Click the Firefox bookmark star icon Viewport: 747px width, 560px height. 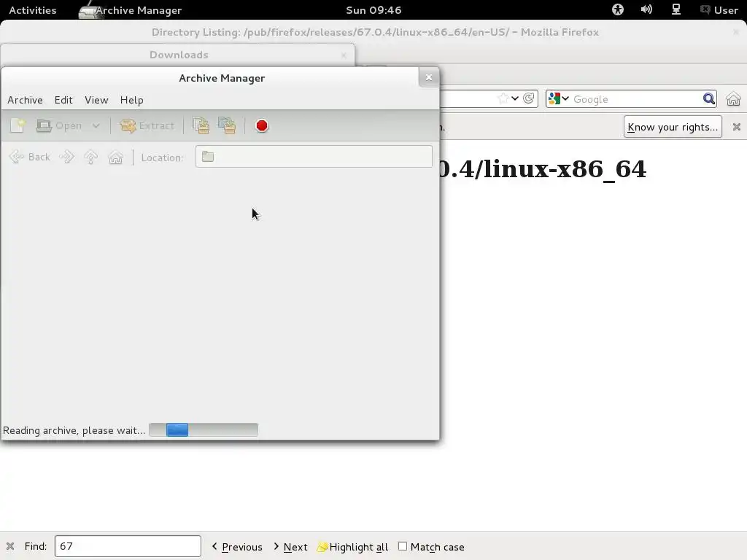pyautogui.click(x=503, y=98)
